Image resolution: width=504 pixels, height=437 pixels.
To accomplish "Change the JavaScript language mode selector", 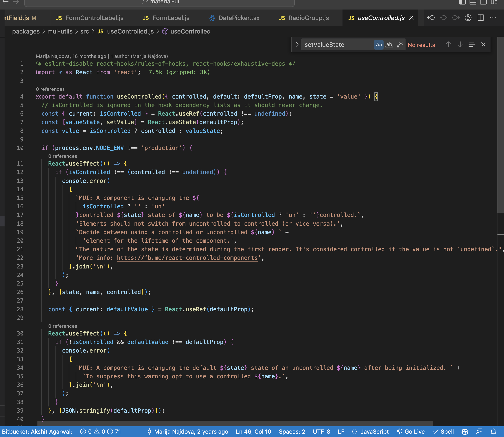I will (x=374, y=431).
